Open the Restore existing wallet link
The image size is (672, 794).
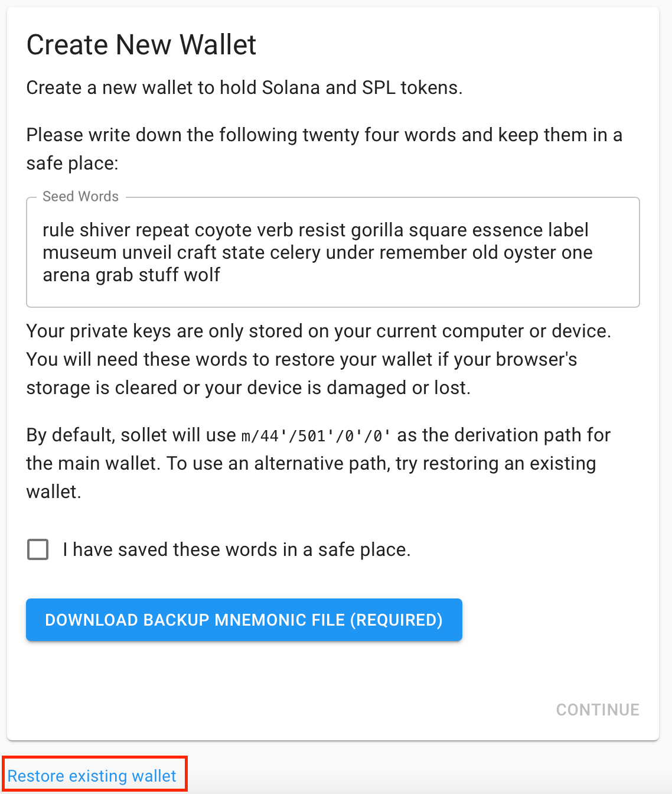pos(92,776)
